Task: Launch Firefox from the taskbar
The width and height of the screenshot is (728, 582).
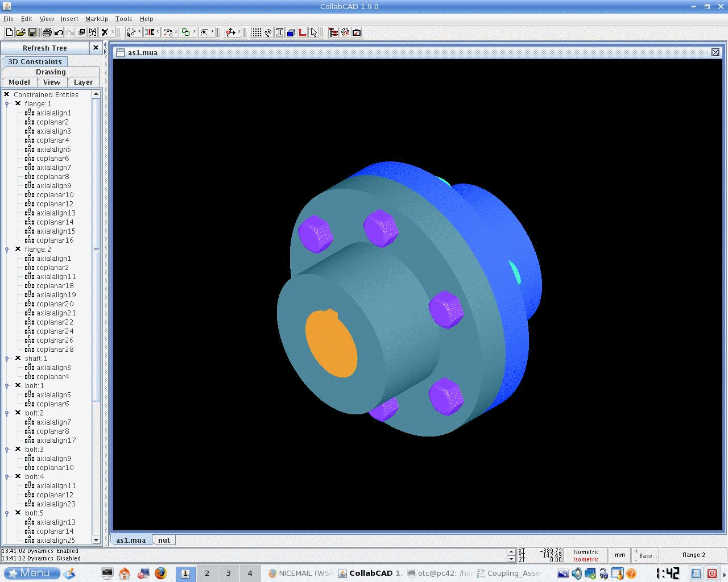Action: click(x=161, y=573)
